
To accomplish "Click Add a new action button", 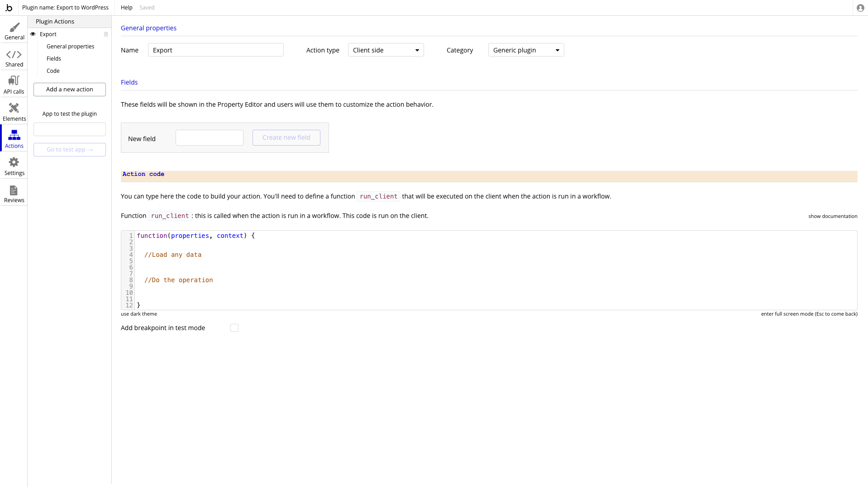I will pos(70,90).
